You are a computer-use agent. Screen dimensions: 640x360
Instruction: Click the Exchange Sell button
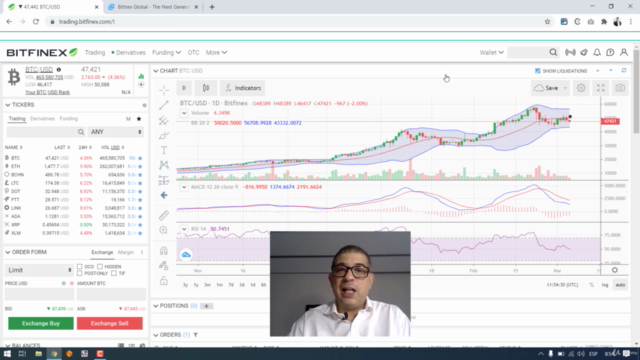click(110, 323)
